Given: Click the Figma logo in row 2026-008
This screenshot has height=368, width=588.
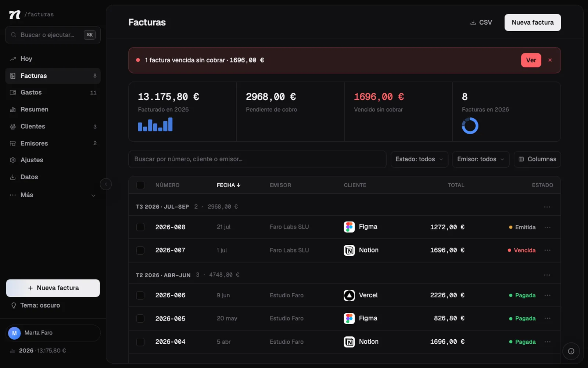Looking at the screenshot, I should 349,227.
